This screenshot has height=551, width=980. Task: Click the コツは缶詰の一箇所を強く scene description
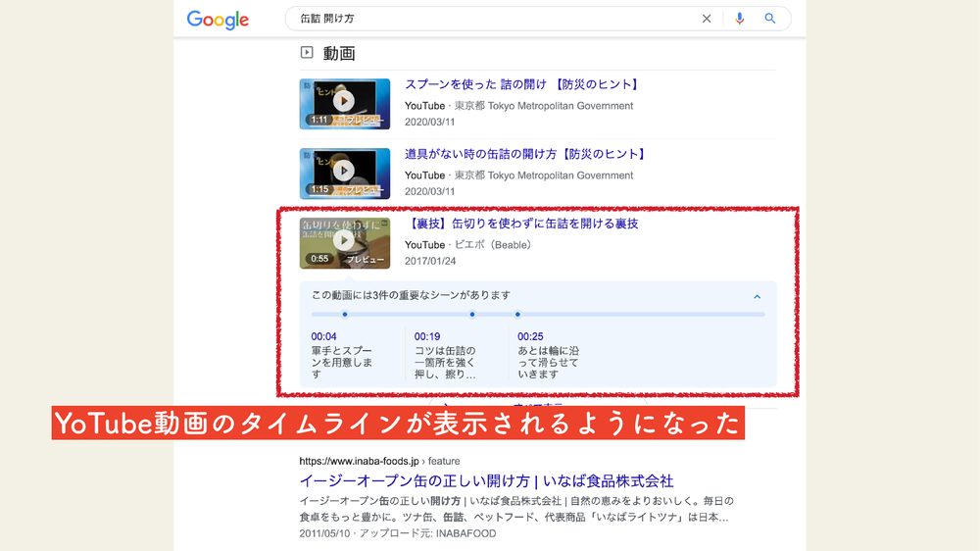pos(445,362)
